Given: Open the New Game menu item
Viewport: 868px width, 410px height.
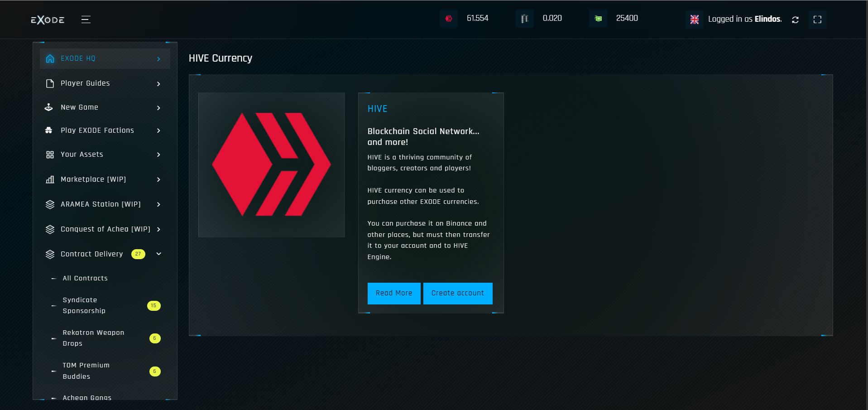Looking at the screenshot, I should [x=105, y=107].
